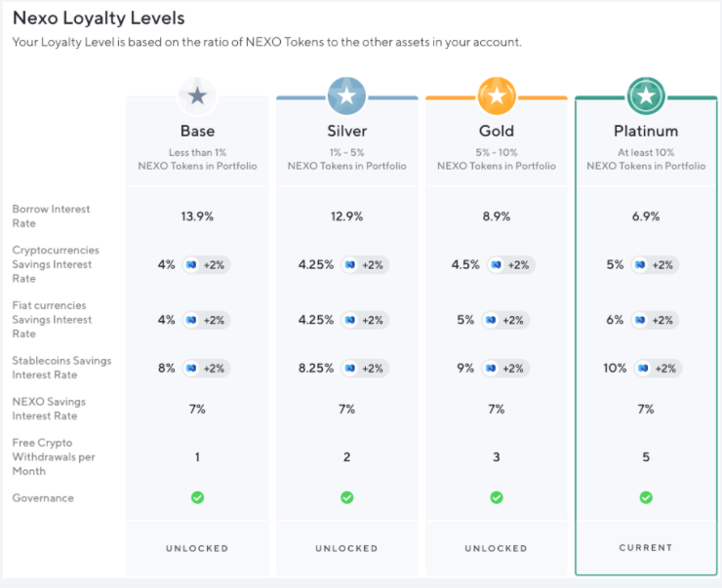Click the NEXO +2% badge in Platinum crypto savings
722x588 pixels.
(655, 265)
